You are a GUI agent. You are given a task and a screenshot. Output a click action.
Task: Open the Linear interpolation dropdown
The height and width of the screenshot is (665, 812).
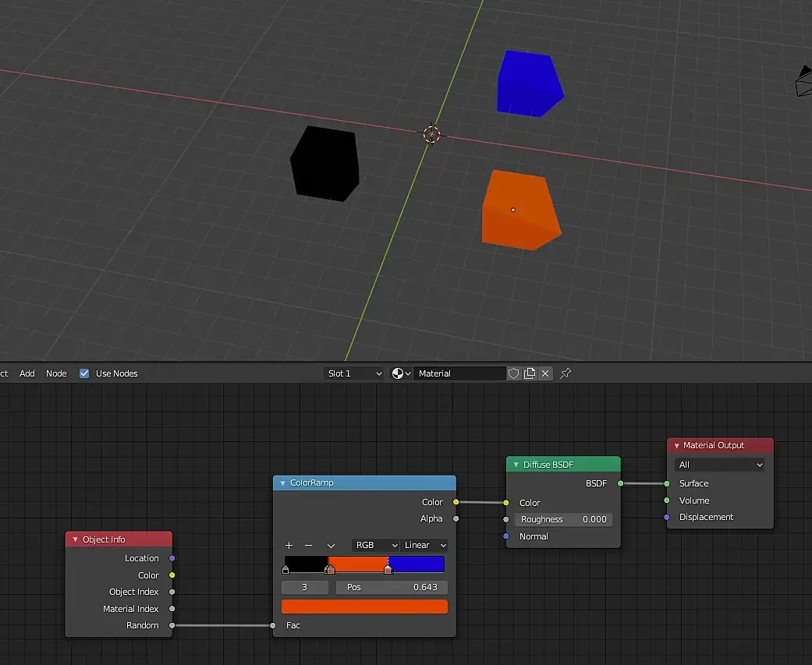pyautogui.click(x=424, y=545)
